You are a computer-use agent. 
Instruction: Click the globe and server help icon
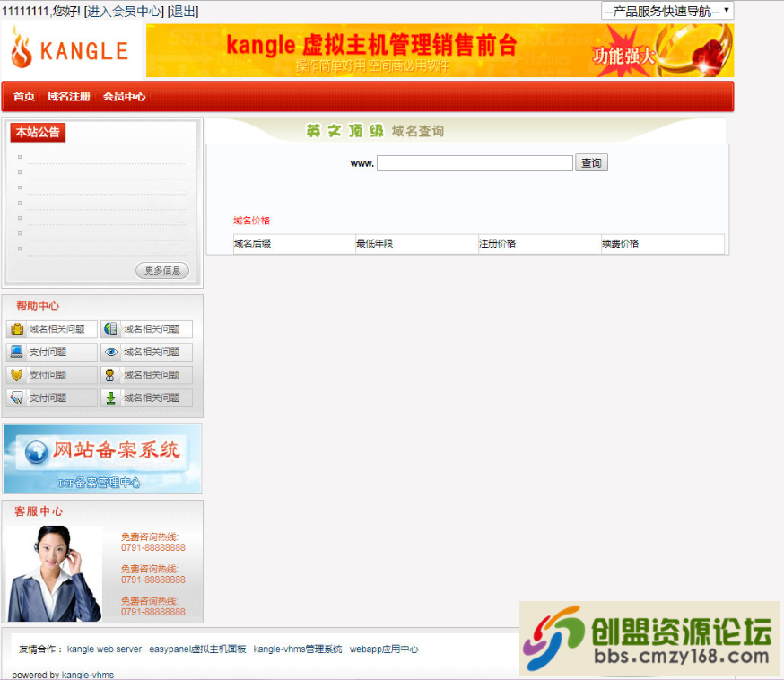tap(110, 329)
